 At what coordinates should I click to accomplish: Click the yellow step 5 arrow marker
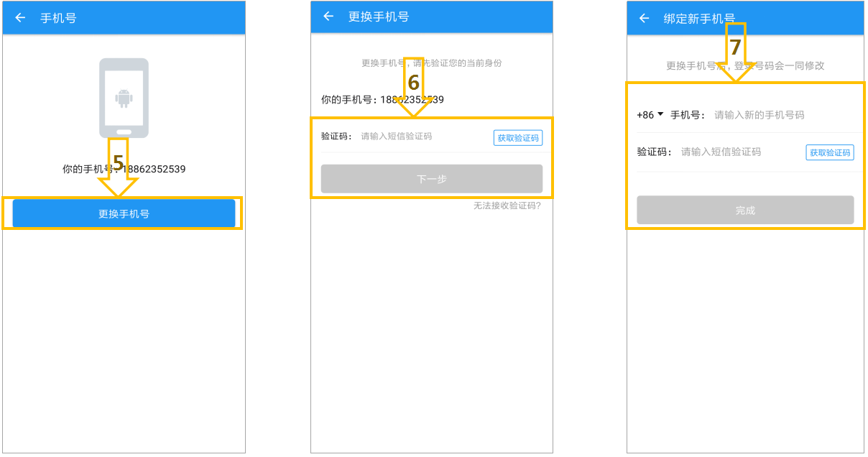point(118,167)
